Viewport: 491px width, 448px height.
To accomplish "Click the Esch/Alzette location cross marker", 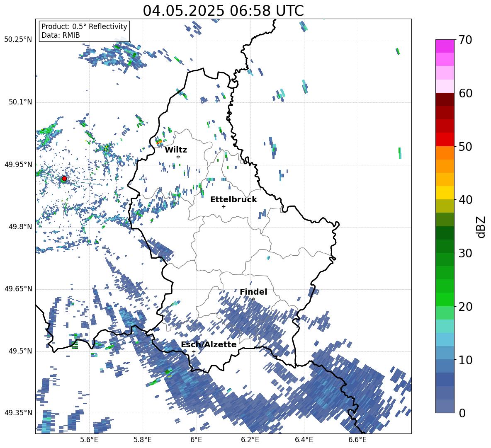I will [x=194, y=351].
